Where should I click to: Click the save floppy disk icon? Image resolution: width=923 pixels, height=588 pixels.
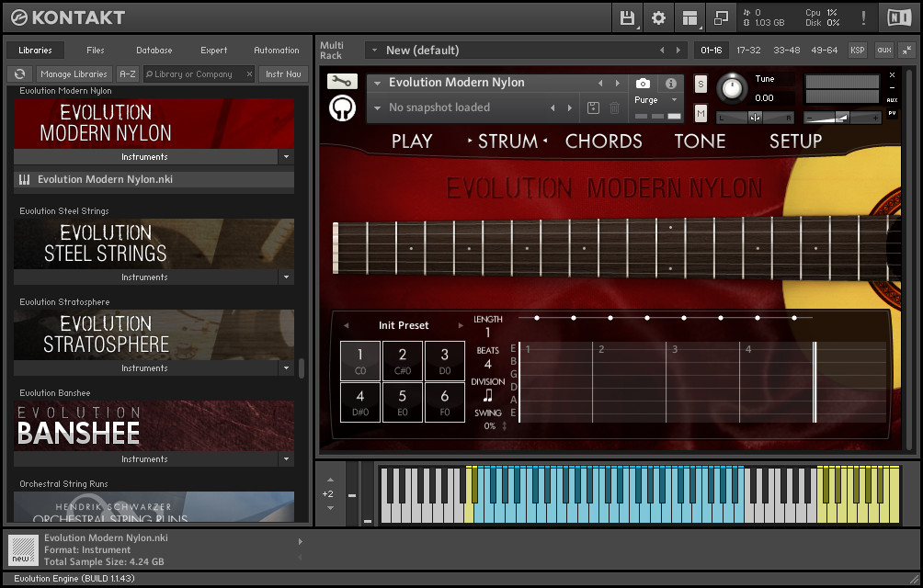tap(627, 18)
